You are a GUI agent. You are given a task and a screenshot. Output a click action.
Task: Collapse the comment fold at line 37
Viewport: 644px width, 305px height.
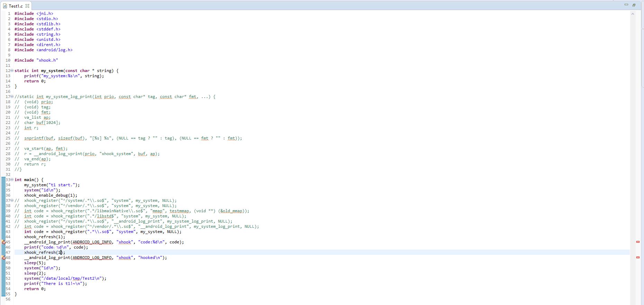[12, 200]
